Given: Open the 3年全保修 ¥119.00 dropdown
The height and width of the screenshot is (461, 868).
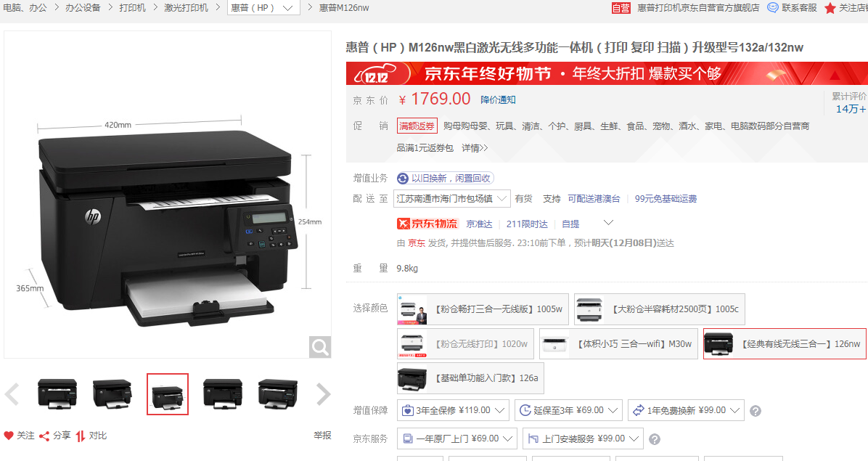Looking at the screenshot, I should (454, 411).
